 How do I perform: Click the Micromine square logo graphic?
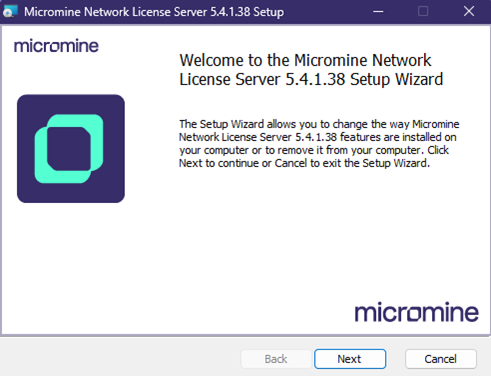pyautogui.click(x=71, y=149)
